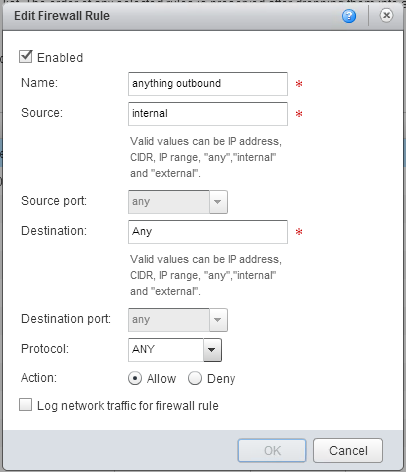Click the Source field containing internal
Viewport: 406px width, 472px height.
click(x=208, y=114)
